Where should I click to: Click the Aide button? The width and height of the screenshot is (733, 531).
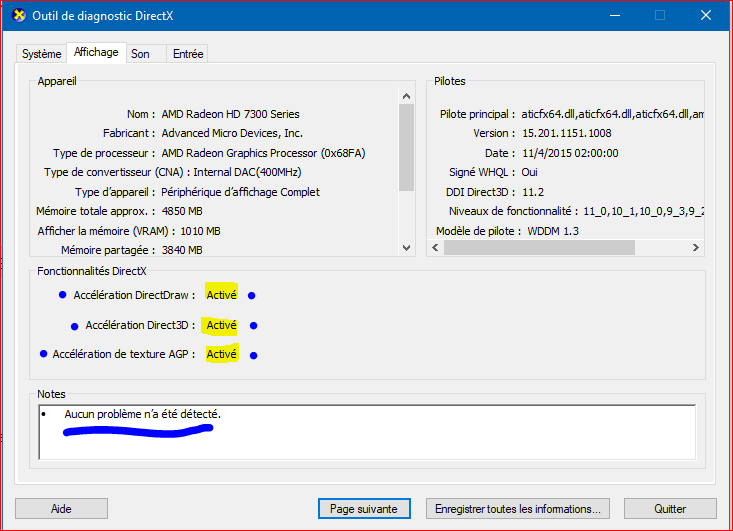click(x=61, y=509)
